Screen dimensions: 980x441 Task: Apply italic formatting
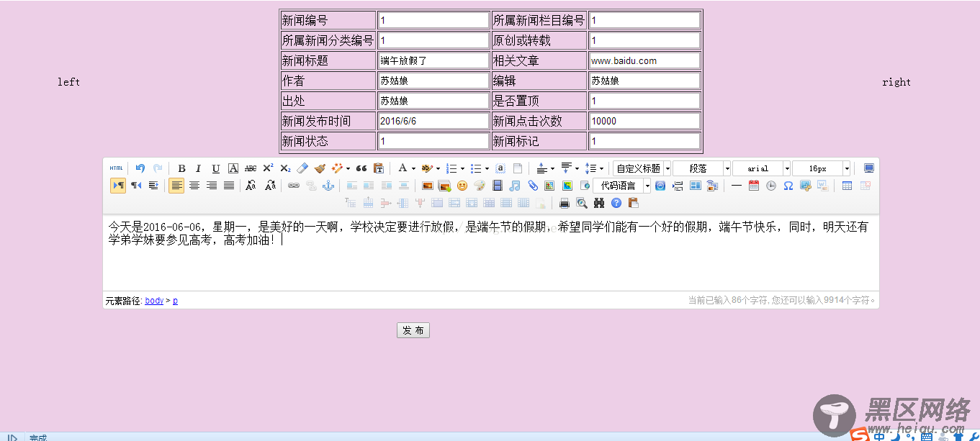[x=199, y=168]
